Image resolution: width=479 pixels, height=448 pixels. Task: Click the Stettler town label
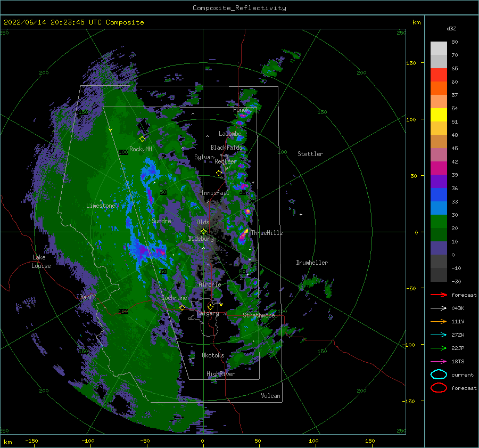point(310,154)
